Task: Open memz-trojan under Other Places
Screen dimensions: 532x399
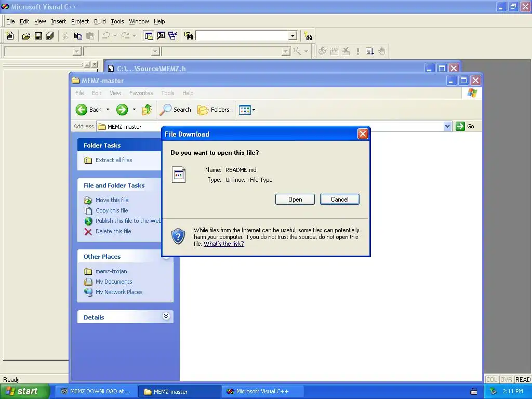Action: (x=111, y=271)
